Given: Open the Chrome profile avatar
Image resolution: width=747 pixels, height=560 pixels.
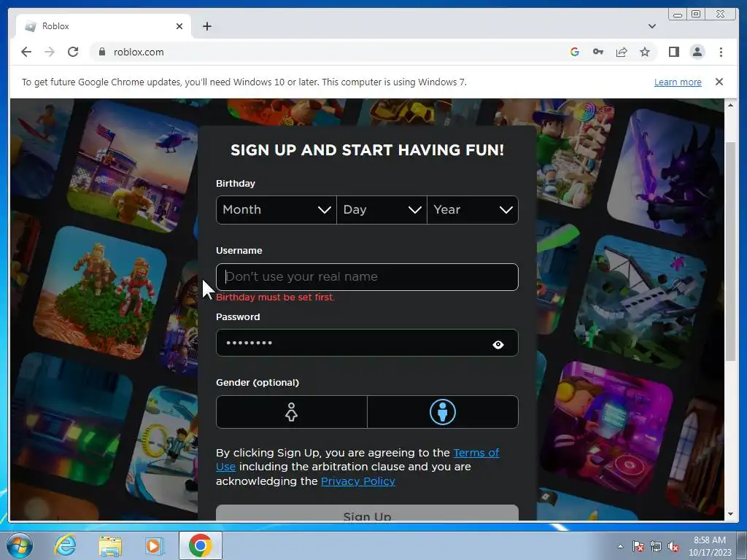Looking at the screenshot, I should coord(697,52).
